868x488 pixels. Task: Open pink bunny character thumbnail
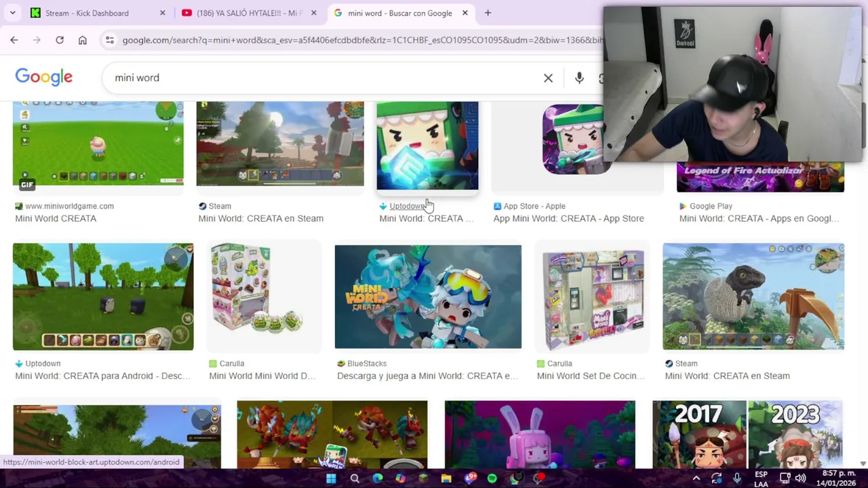tap(540, 434)
